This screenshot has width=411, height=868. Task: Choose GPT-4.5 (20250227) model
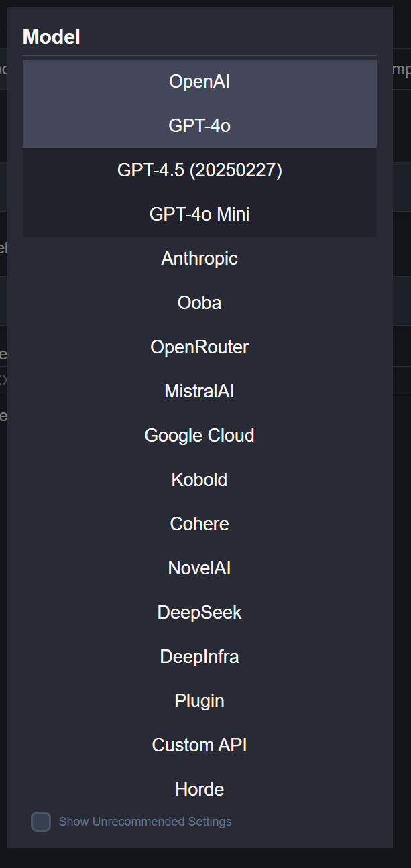[199, 170]
